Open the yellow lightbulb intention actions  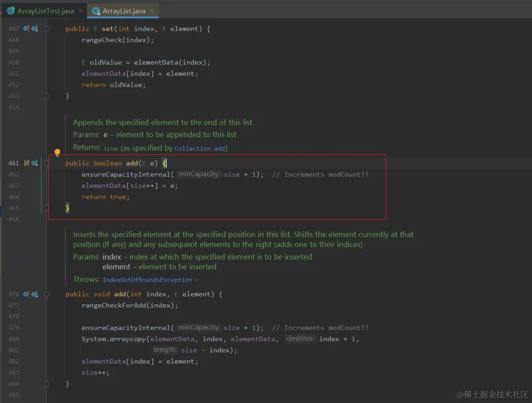pos(57,152)
